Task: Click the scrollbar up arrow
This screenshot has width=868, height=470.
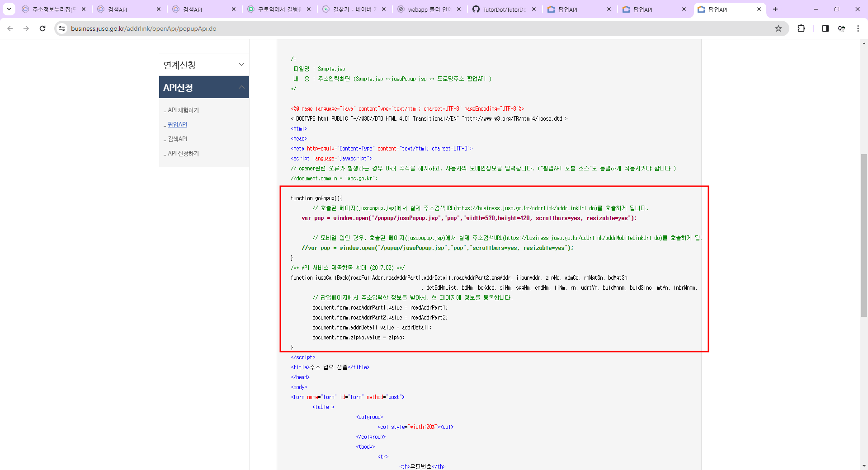Action: [x=864, y=43]
